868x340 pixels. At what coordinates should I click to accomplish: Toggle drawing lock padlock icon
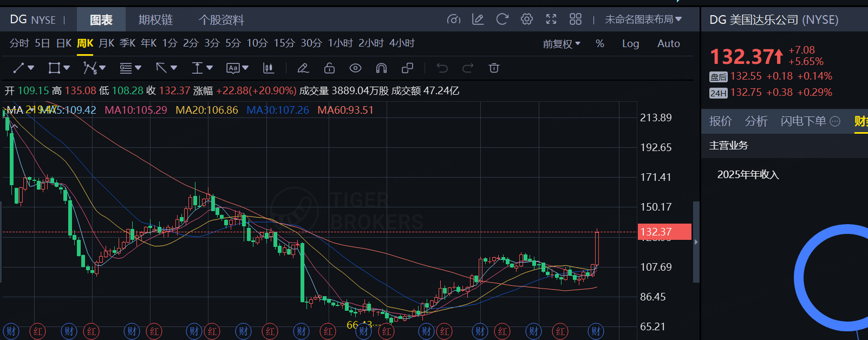pos(329,68)
